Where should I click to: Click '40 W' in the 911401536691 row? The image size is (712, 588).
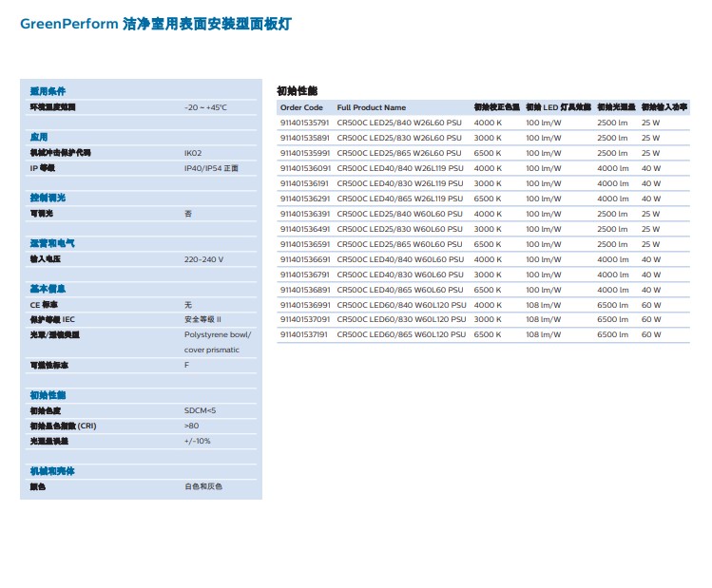point(651,259)
